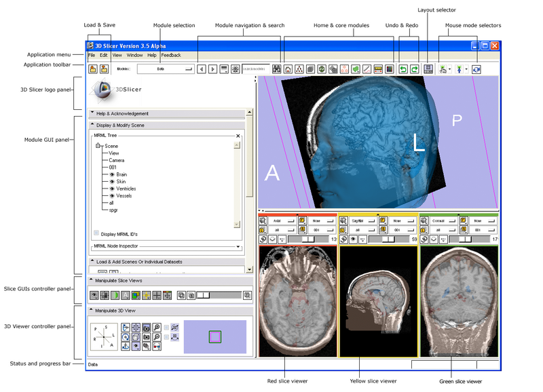This screenshot has height=392, width=543.
Task: Toggle visibility eye for Ventricles model
Action: click(x=111, y=189)
